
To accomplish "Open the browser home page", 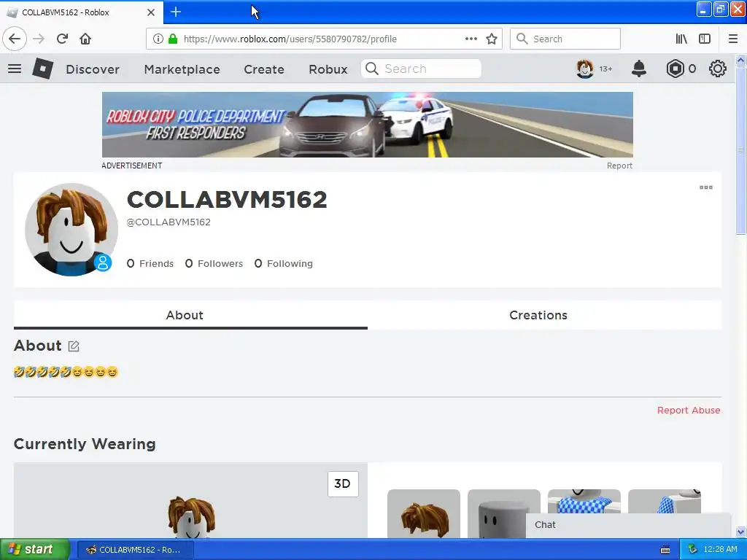I will 85,39.
